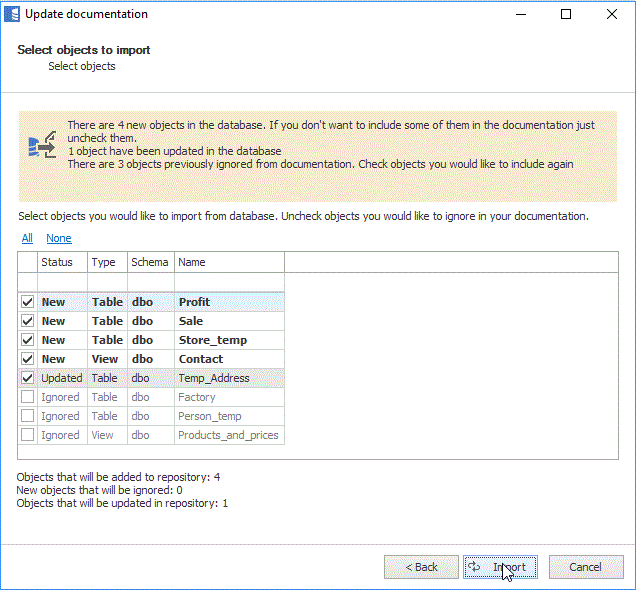
Task: Enable the ignored Factory table checkbox
Action: pos(27,397)
